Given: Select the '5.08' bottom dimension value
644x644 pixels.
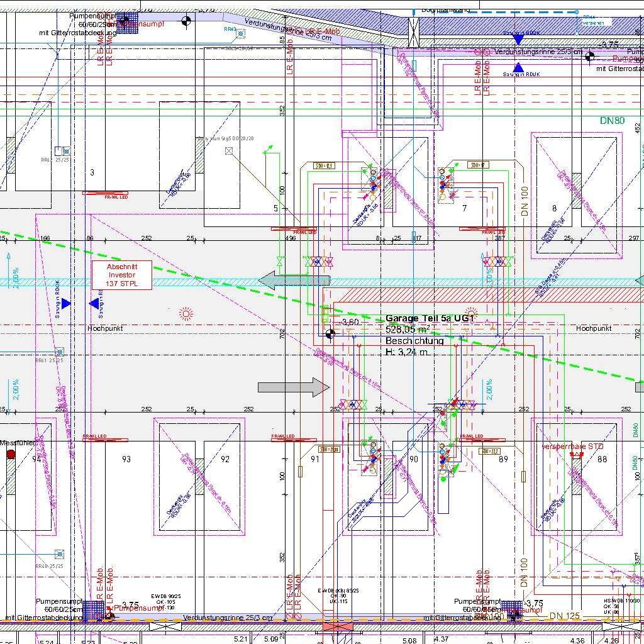Looking at the screenshot, I should tap(409, 640).
